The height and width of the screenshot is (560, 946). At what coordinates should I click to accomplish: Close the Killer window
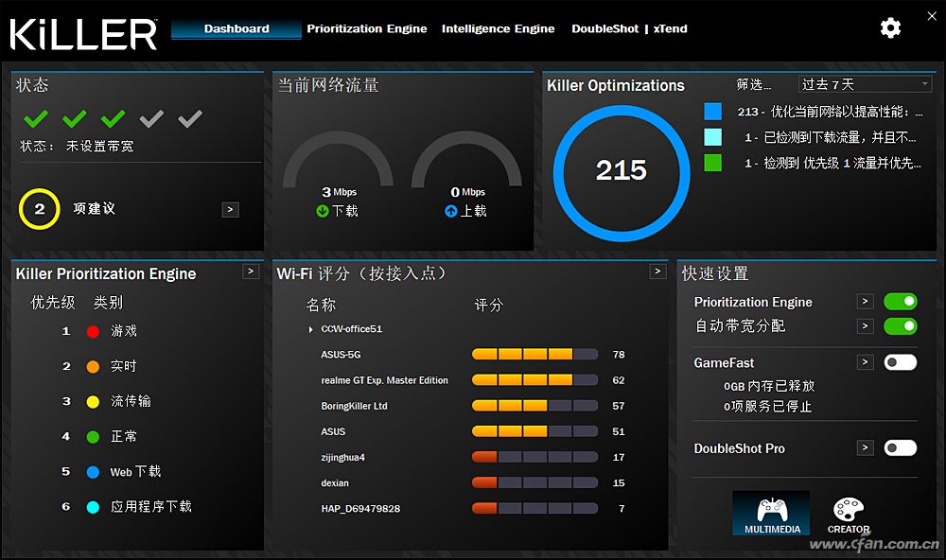(932, 16)
